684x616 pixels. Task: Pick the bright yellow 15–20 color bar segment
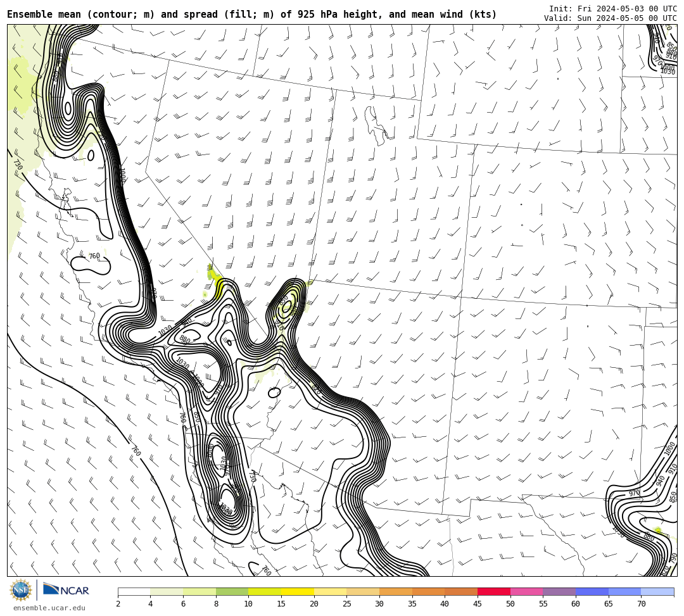298,591
